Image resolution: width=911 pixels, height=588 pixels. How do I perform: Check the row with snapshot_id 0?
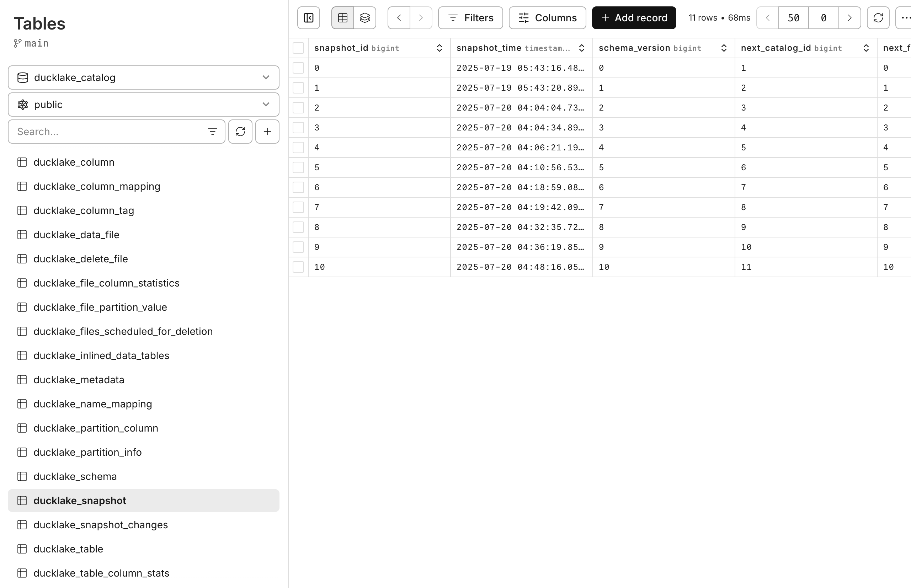point(298,68)
